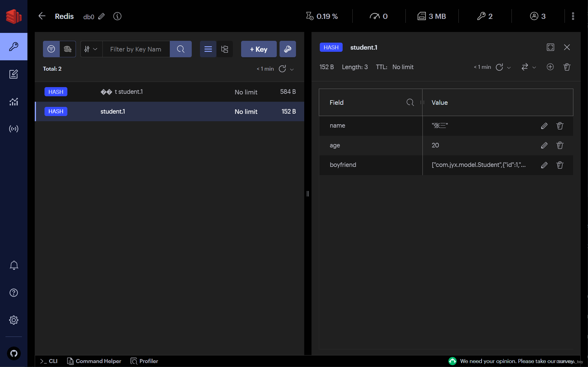Image resolution: width=588 pixels, height=367 pixels.
Task: Click the panel resize handle between panes
Action: point(308,194)
